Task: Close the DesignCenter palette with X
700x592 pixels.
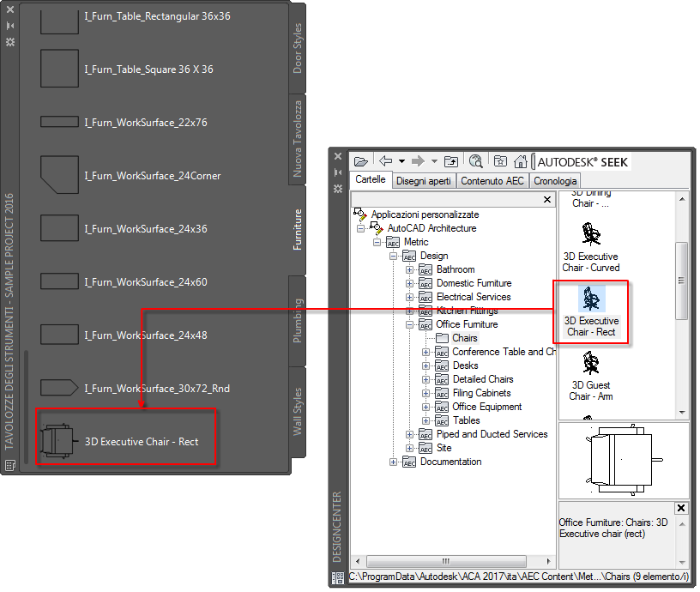Action: click(x=338, y=156)
